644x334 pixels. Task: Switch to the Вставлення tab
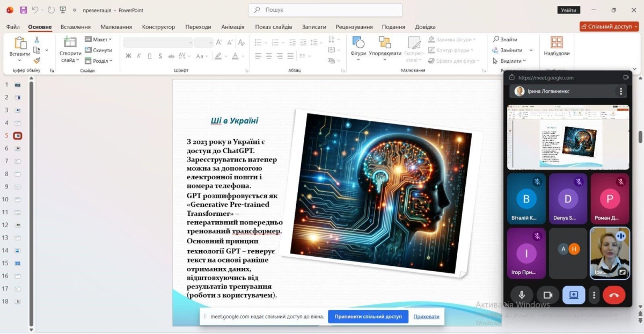(x=76, y=27)
